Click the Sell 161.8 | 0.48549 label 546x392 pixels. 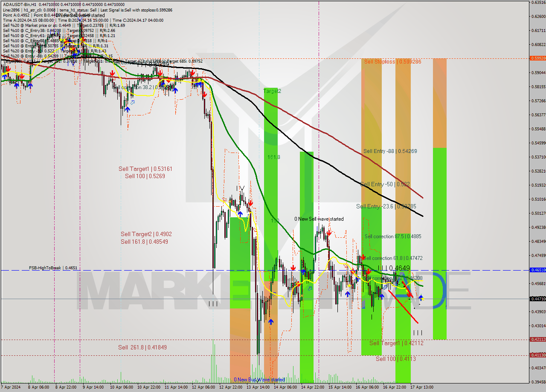pyautogui.click(x=144, y=242)
